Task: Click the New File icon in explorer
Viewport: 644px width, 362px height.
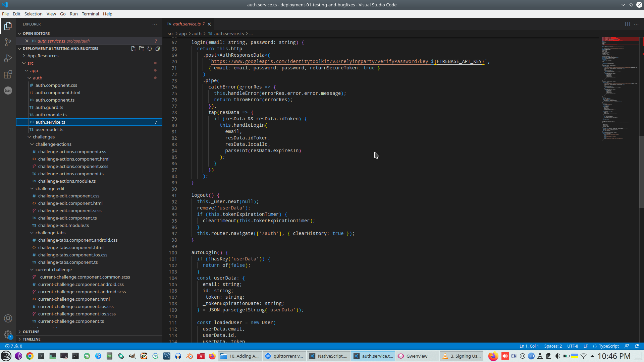Action: point(133,49)
